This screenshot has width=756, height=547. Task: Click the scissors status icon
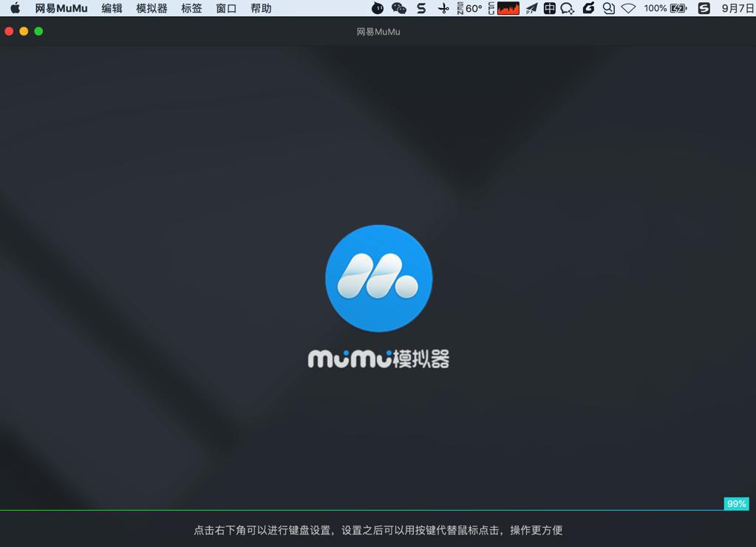click(x=443, y=8)
